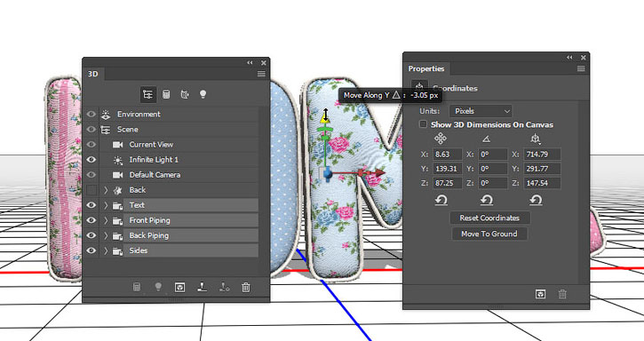The width and height of the screenshot is (644, 341).
Task: Open the 3D panel flyout menu
Action: click(x=261, y=74)
